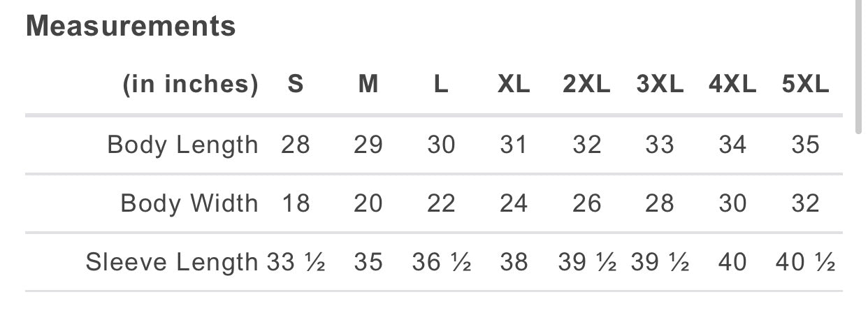The height and width of the screenshot is (313, 868).
Task: Select the 2XL size column header
Action: coord(586,85)
